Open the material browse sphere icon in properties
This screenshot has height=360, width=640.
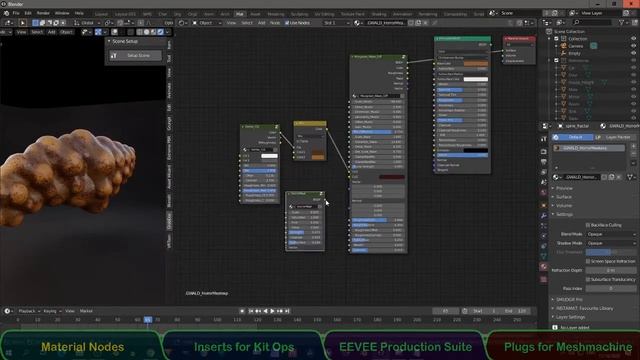click(x=556, y=177)
